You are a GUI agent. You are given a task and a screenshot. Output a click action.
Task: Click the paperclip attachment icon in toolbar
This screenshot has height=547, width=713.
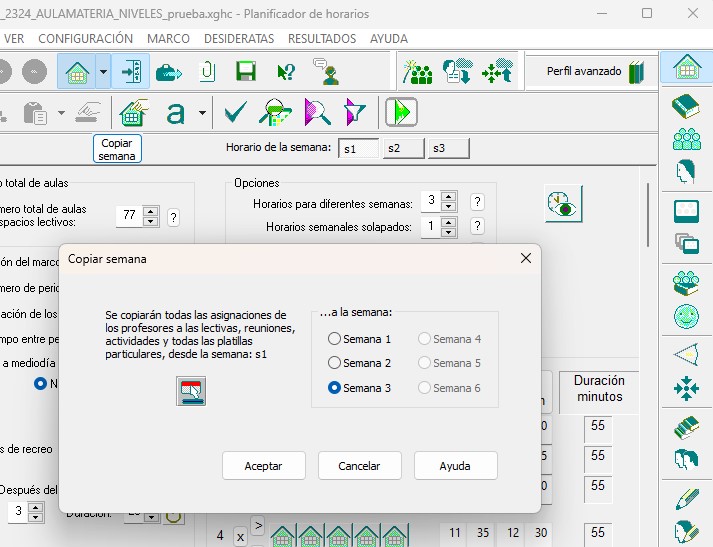tap(207, 71)
